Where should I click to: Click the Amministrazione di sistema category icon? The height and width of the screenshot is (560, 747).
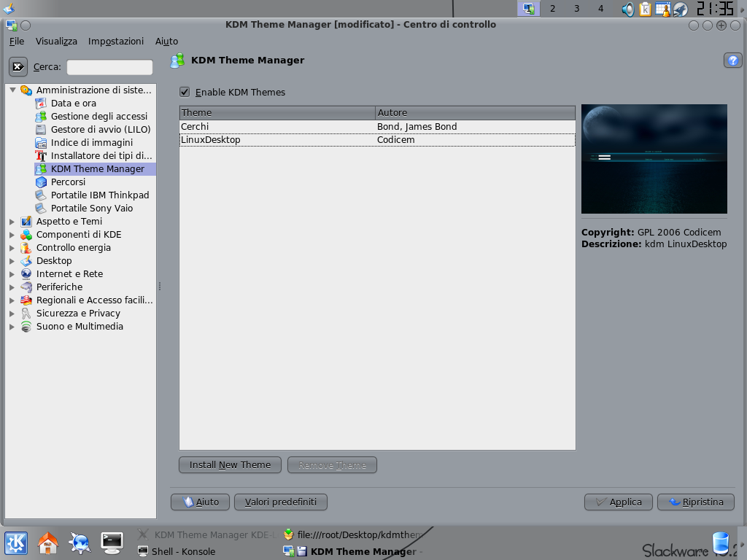coord(26,90)
